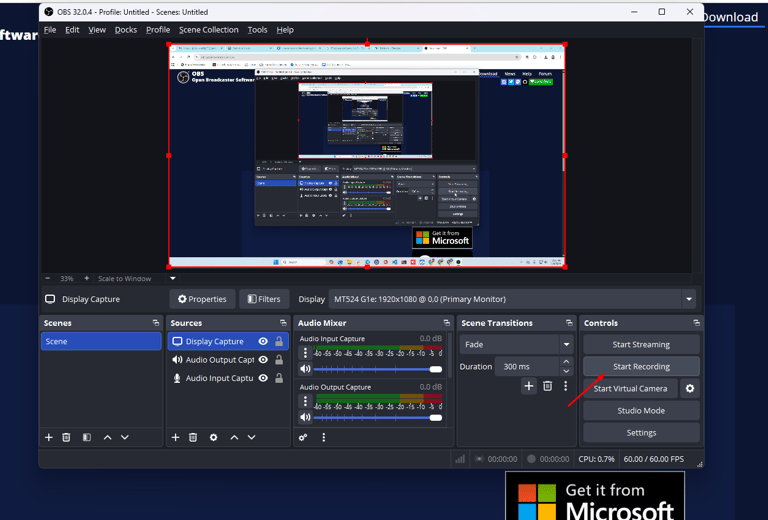The height and width of the screenshot is (520, 768).
Task: Mute Audio Input Capture speaker icon
Action: 305,369
